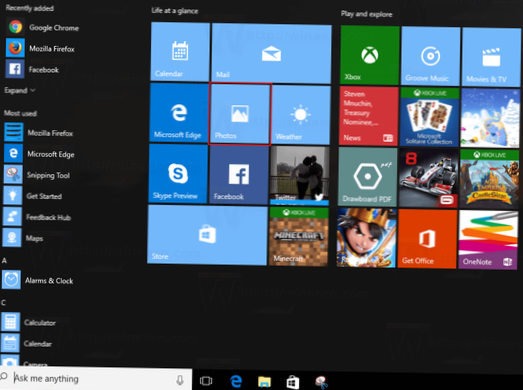Open Feedback Hub from the app list
The height and width of the screenshot is (390, 523).
37,217
